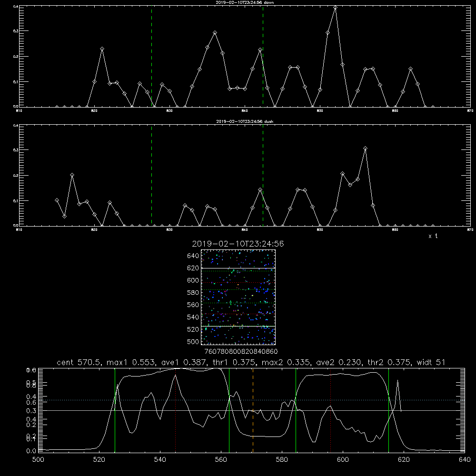Click the 'max2 0.335' value in stats line

pyautogui.click(x=286, y=362)
